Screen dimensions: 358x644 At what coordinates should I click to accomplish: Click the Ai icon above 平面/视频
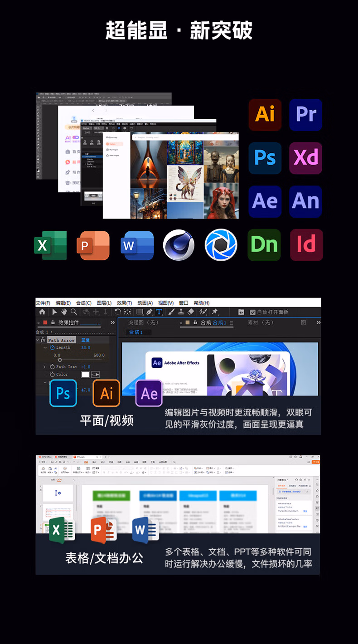(x=106, y=393)
